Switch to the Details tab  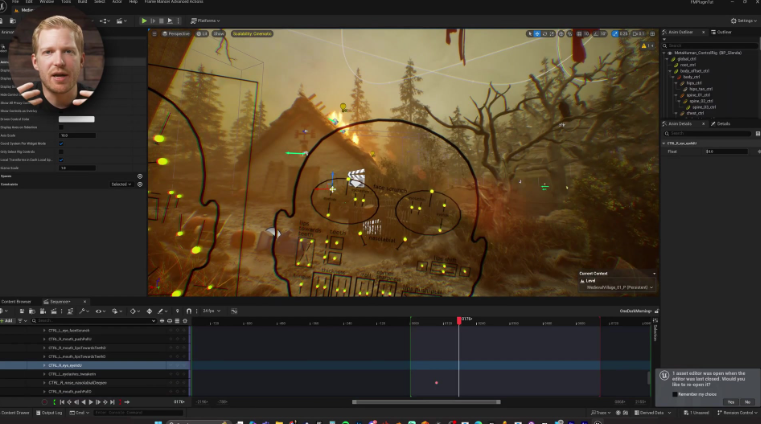point(721,124)
